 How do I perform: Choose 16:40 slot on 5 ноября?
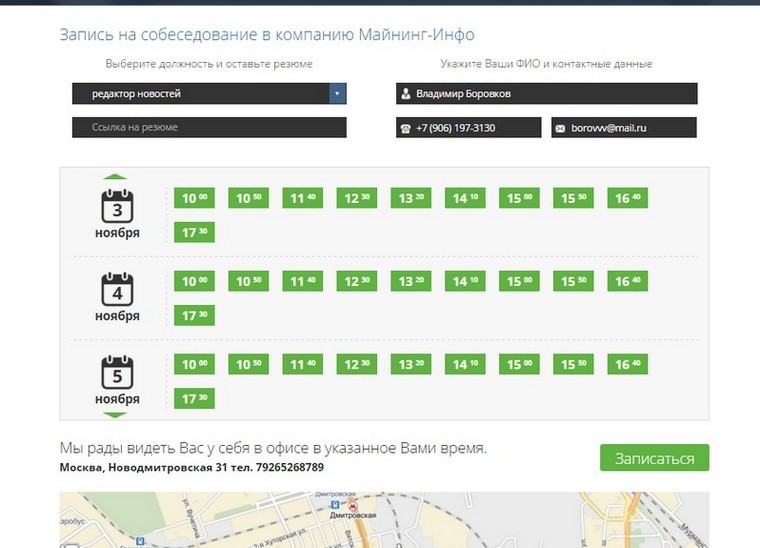point(628,364)
